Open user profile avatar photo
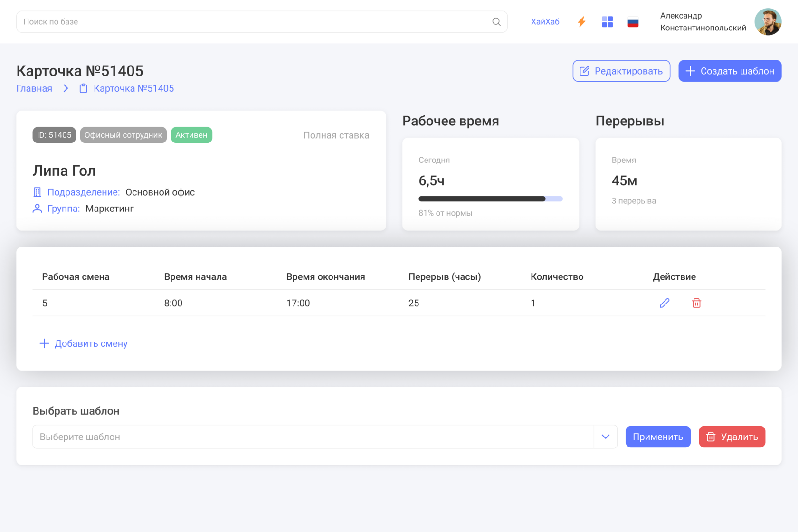 coord(768,22)
